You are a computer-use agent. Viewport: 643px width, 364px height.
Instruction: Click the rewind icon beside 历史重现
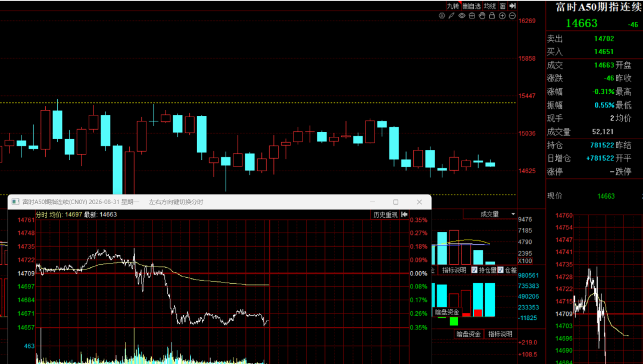coord(404,215)
